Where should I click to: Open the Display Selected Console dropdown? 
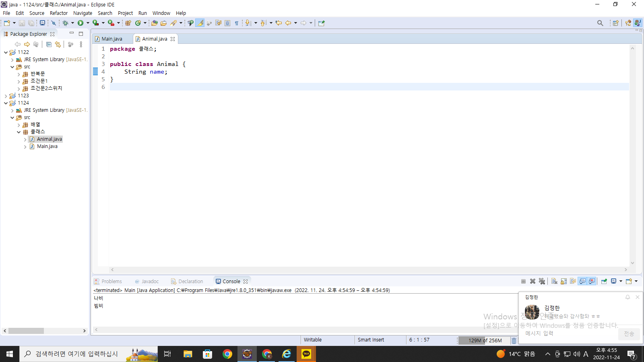[x=621, y=281]
